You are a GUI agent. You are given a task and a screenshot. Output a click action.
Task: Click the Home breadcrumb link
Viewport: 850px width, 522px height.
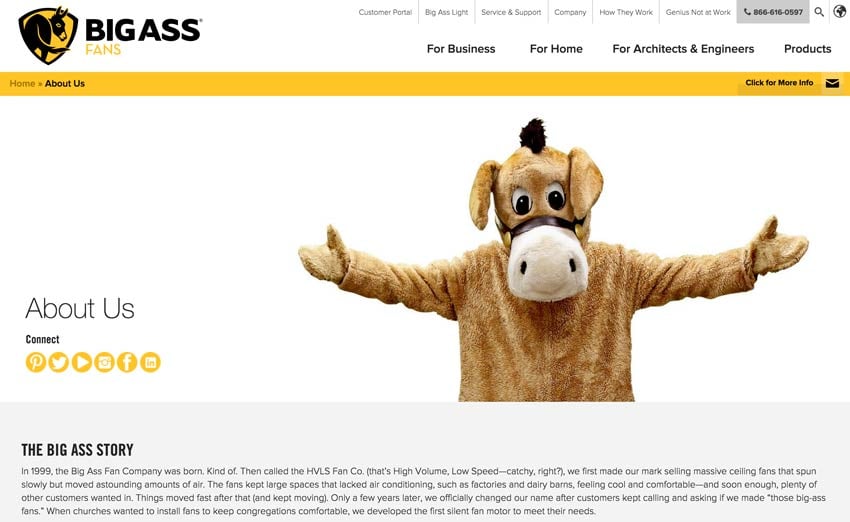point(22,83)
